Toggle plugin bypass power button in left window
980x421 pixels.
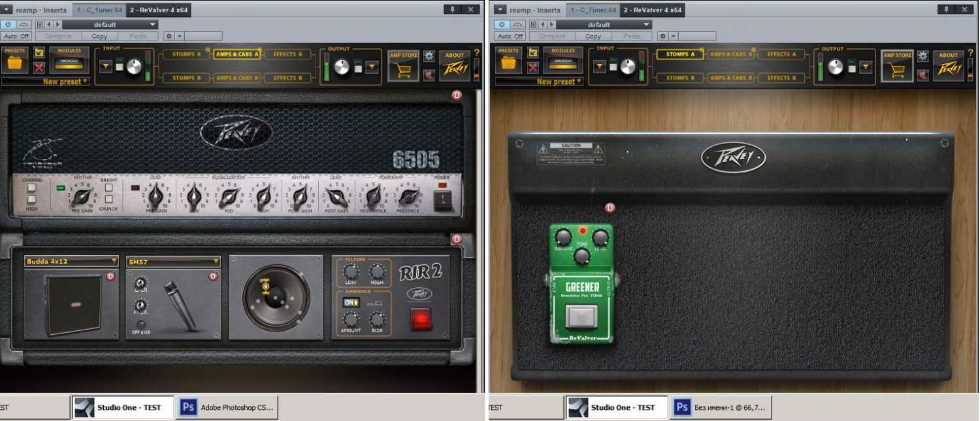click(x=8, y=25)
